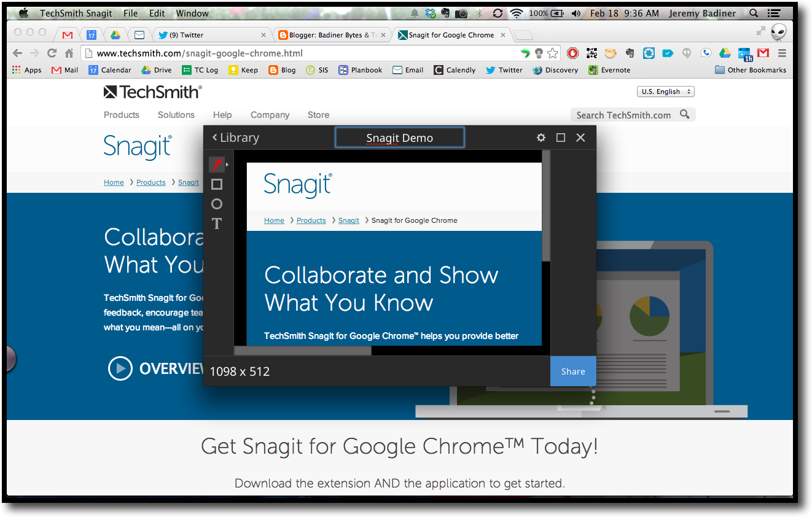
Task: Reload the current page
Action: point(52,53)
